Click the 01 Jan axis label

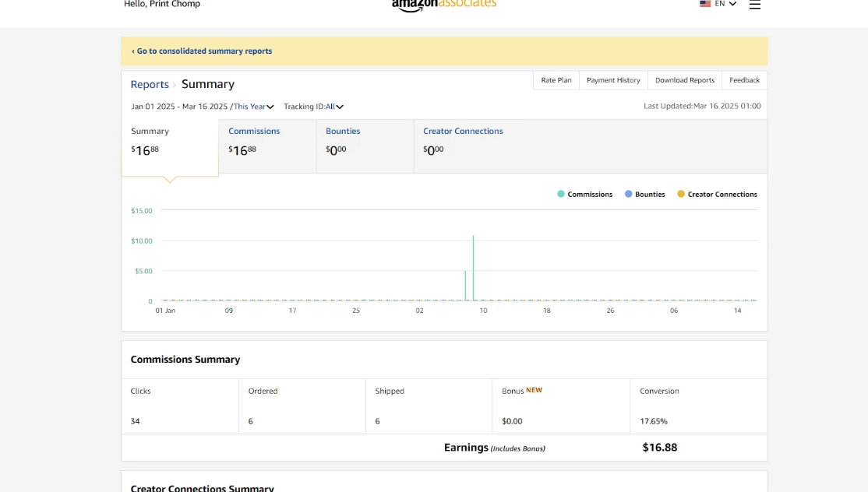pos(165,311)
